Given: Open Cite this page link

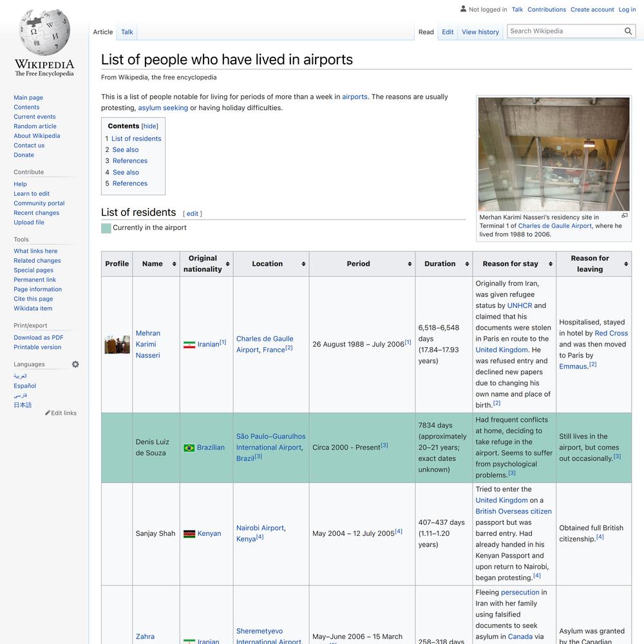Looking at the screenshot, I should (33, 299).
